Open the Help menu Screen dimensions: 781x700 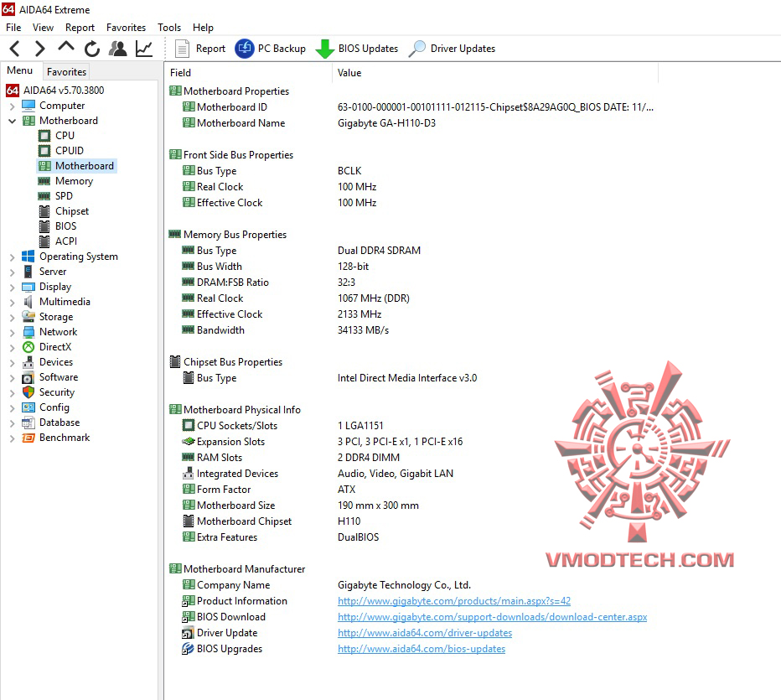(x=203, y=28)
